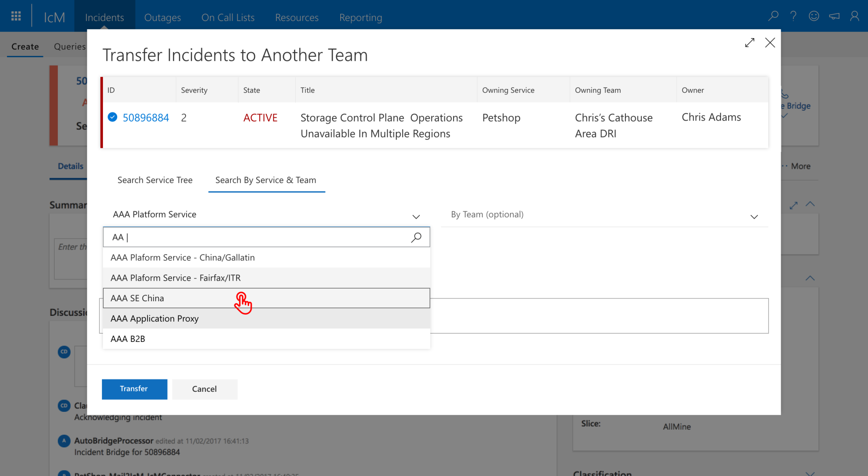Open incident 50896884 link
This screenshot has width=868, height=476.
pyautogui.click(x=146, y=118)
